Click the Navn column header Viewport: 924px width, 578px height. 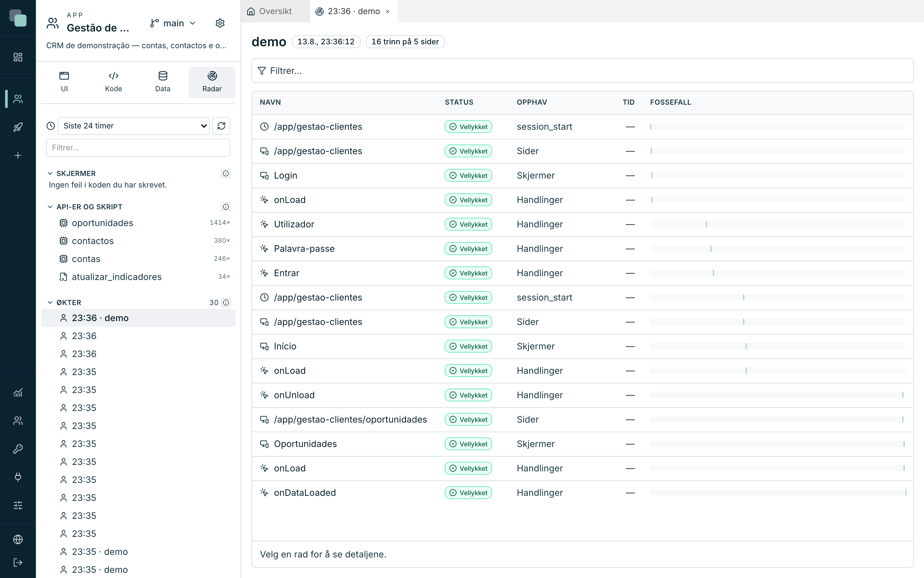(x=270, y=102)
